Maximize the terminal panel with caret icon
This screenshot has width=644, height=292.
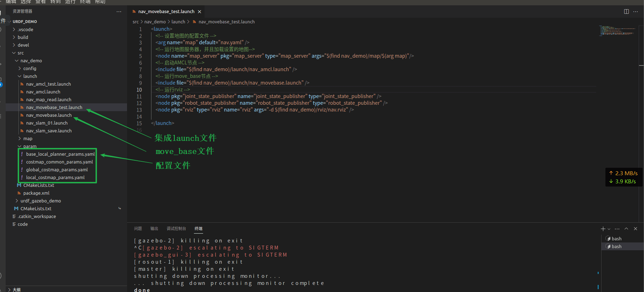(626, 229)
